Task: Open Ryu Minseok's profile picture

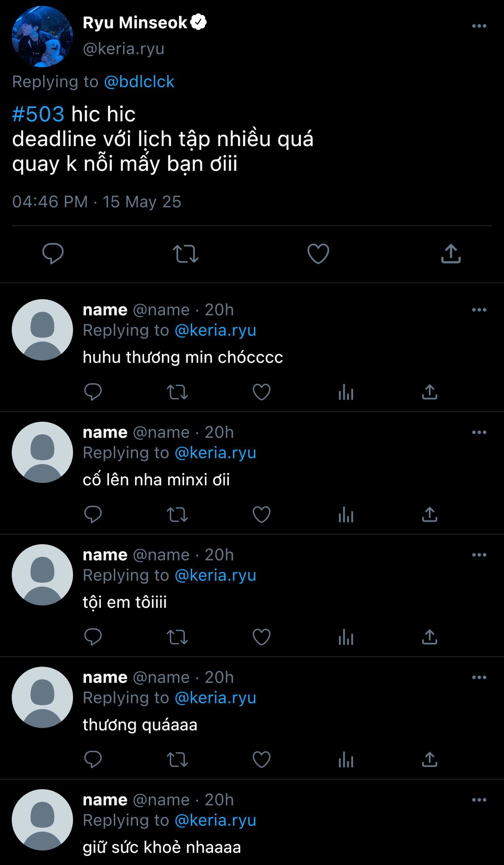Action: (x=42, y=36)
